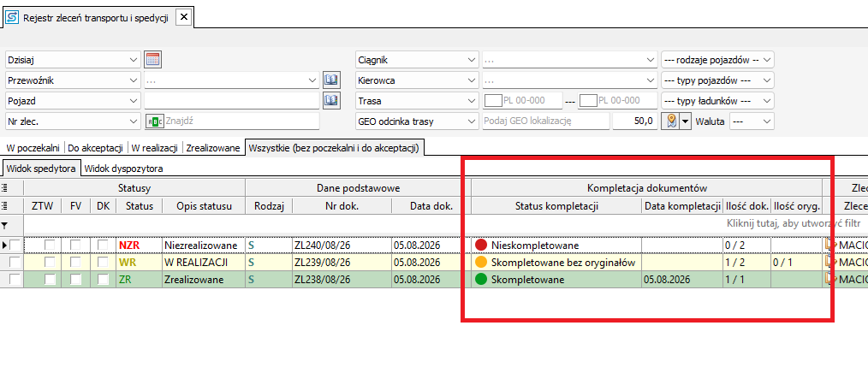Switch to Zrealizowane tab
Screen dimensions: 868x367
(x=214, y=148)
